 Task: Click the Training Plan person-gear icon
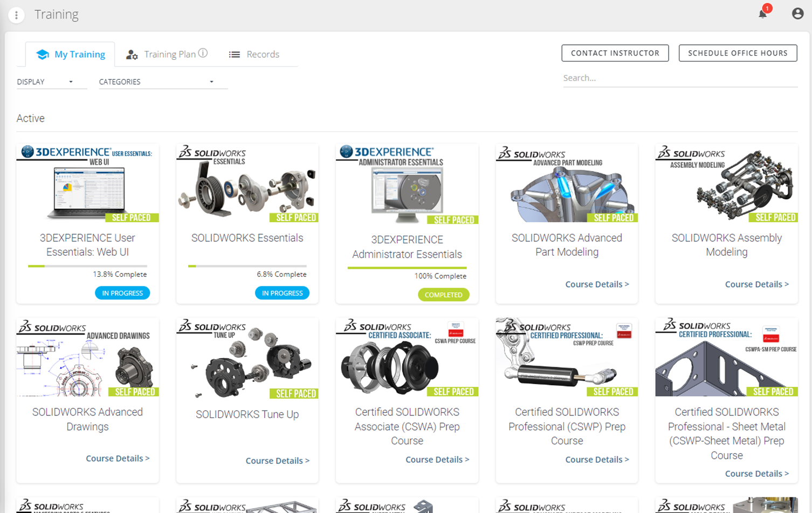[132, 54]
